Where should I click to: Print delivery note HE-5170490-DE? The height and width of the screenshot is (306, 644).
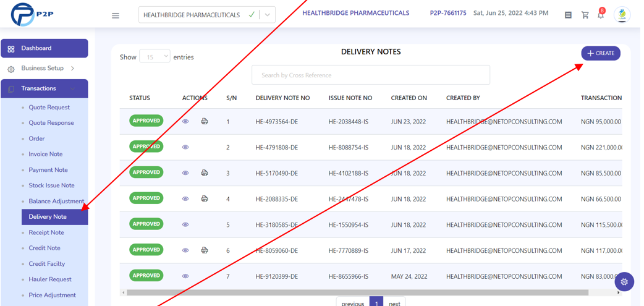click(x=204, y=173)
